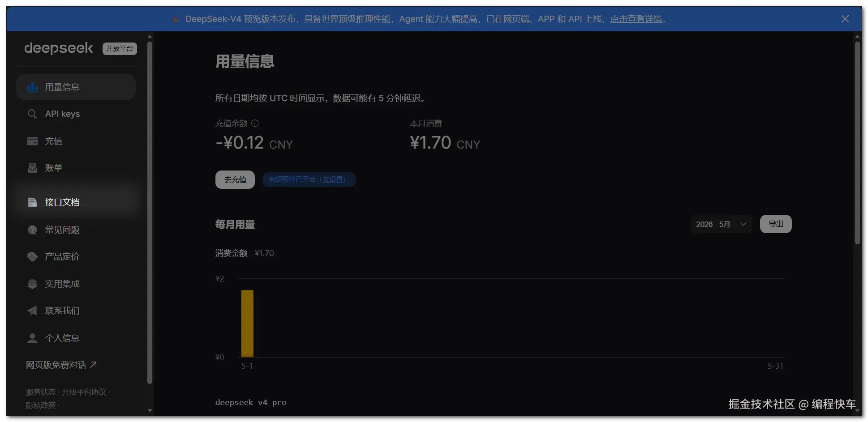Open the 产品定价 page
The image size is (868, 422).
(x=76, y=257)
